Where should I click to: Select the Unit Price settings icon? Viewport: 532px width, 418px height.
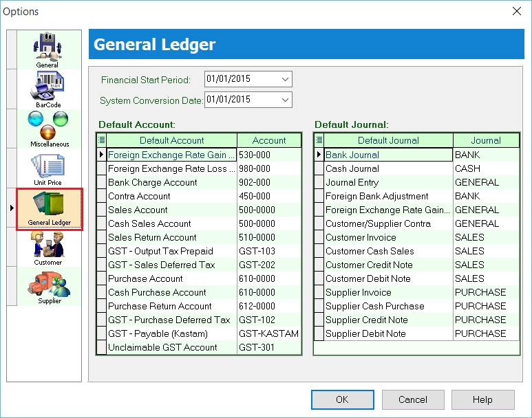point(47,168)
